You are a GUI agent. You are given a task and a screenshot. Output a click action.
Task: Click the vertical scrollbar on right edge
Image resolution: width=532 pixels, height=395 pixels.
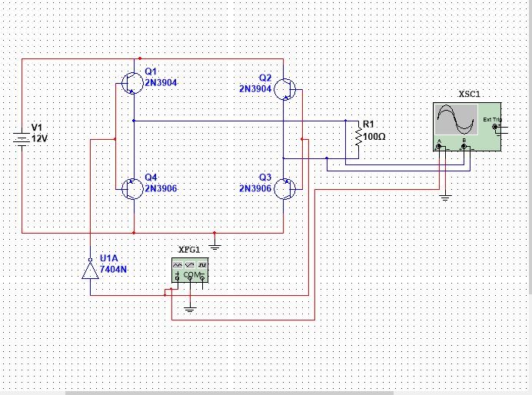pos(530,147)
